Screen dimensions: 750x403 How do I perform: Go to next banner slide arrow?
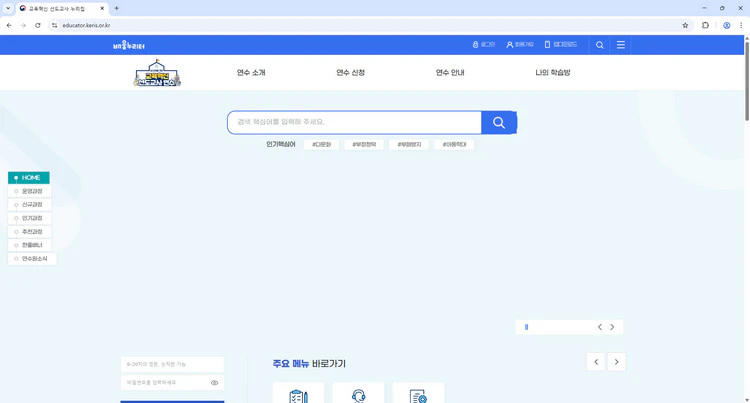[612, 327]
